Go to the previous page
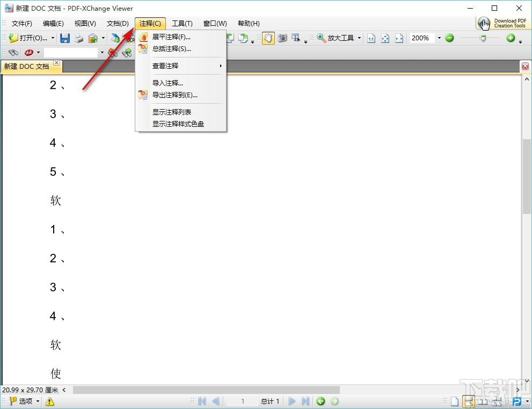 coord(215,401)
